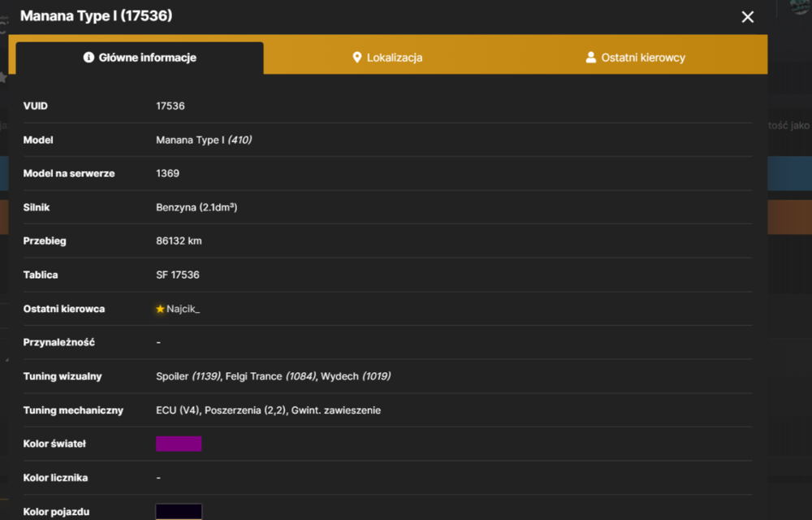Click the SF 17536 plate value

tap(178, 275)
